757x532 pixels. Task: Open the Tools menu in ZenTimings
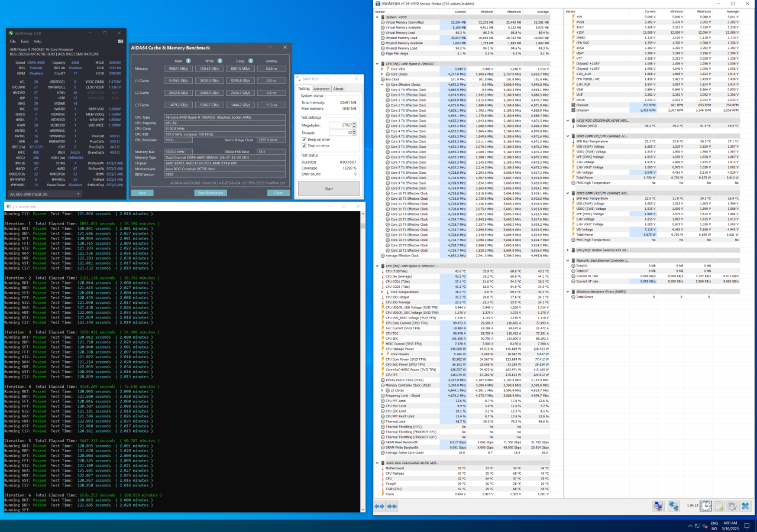click(x=24, y=41)
